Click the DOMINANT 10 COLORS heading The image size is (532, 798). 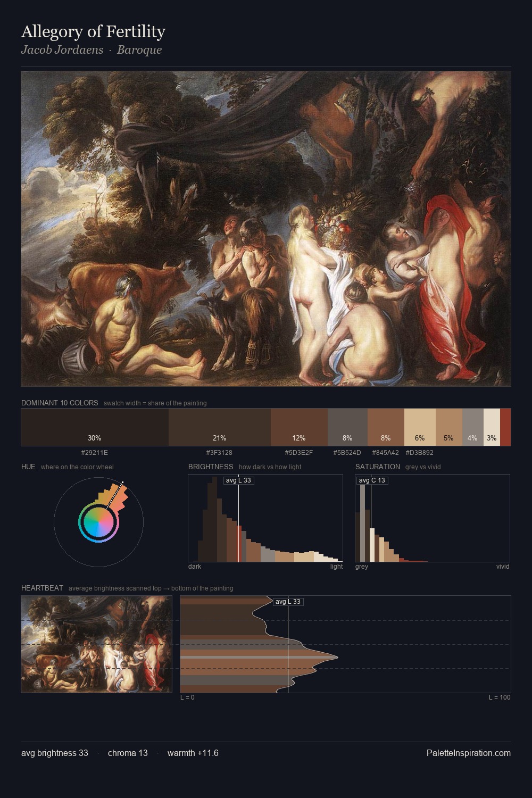click(60, 403)
